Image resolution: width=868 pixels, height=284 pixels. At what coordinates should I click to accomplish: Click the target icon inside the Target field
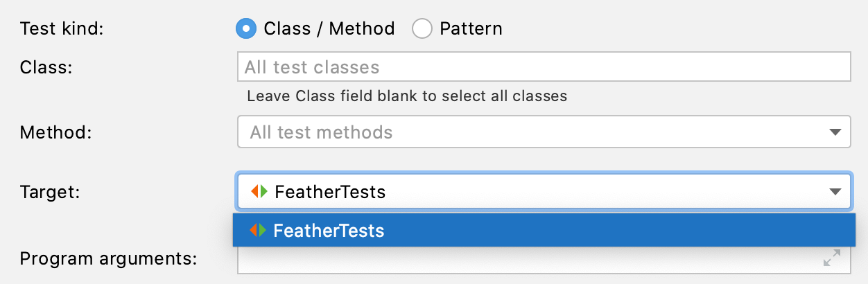[259, 192]
